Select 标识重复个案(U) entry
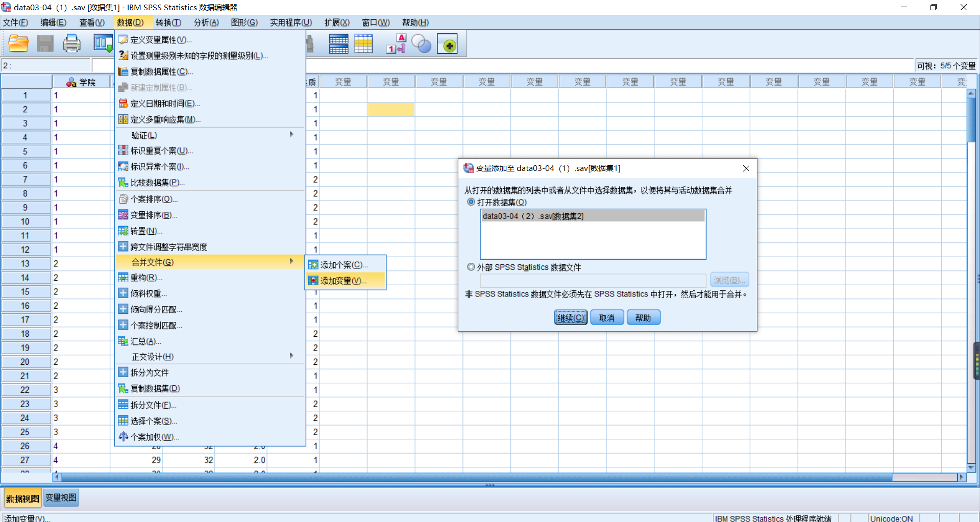This screenshot has width=980, height=522. pyautogui.click(x=210, y=151)
